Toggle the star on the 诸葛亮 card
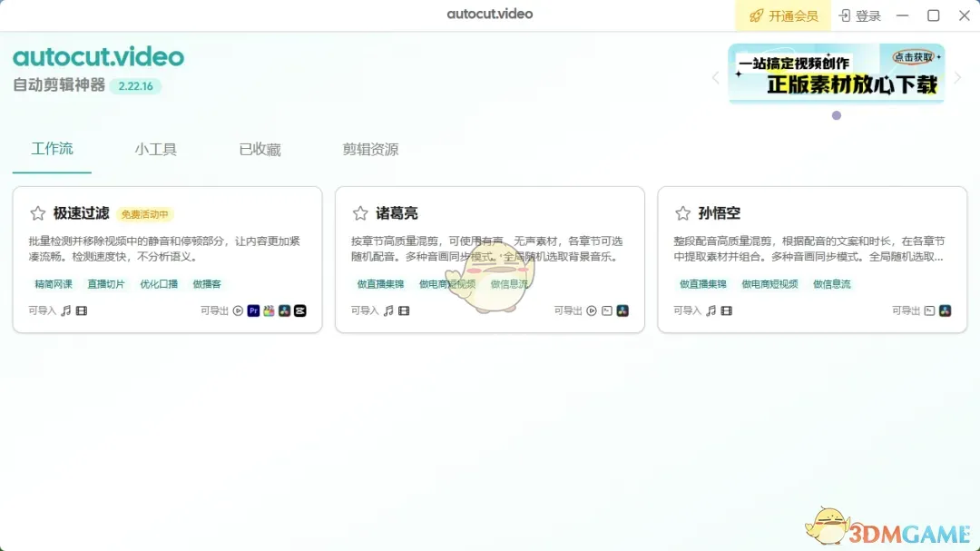 coord(360,213)
